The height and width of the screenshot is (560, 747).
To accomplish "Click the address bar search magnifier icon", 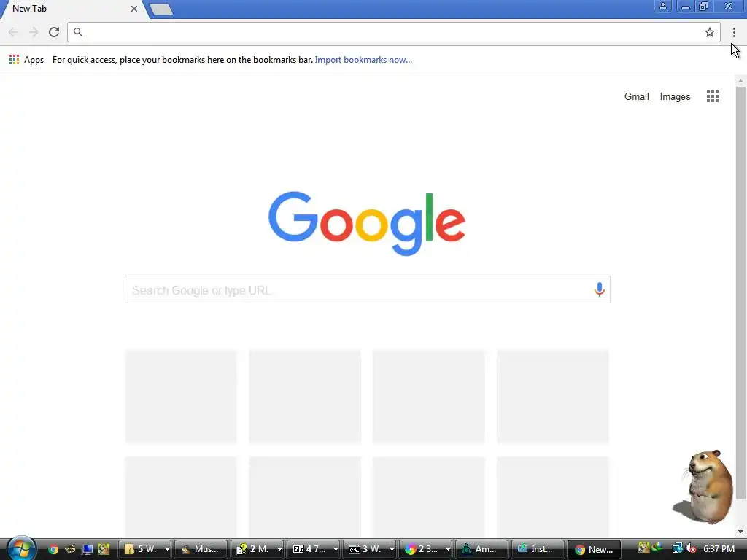I will coord(78,32).
